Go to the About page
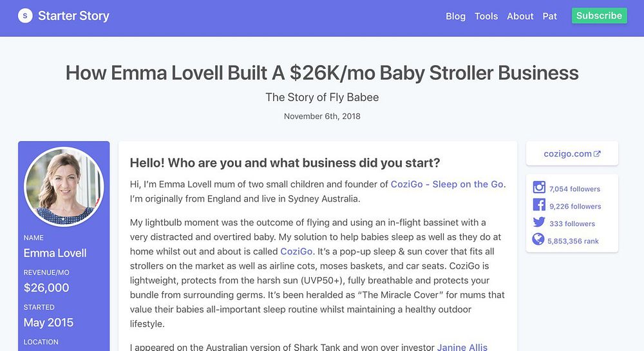Viewport: 644px width, 351px height. 520,16
